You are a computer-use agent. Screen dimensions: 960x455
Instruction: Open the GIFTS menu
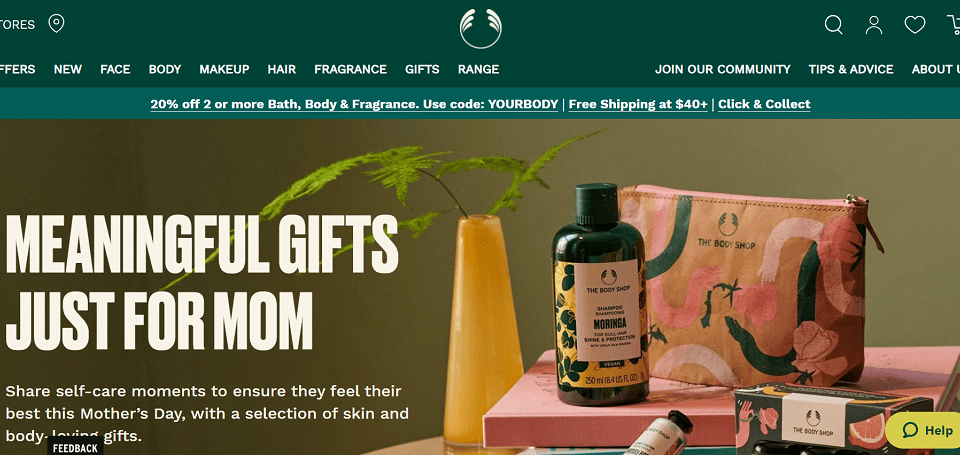pos(422,69)
